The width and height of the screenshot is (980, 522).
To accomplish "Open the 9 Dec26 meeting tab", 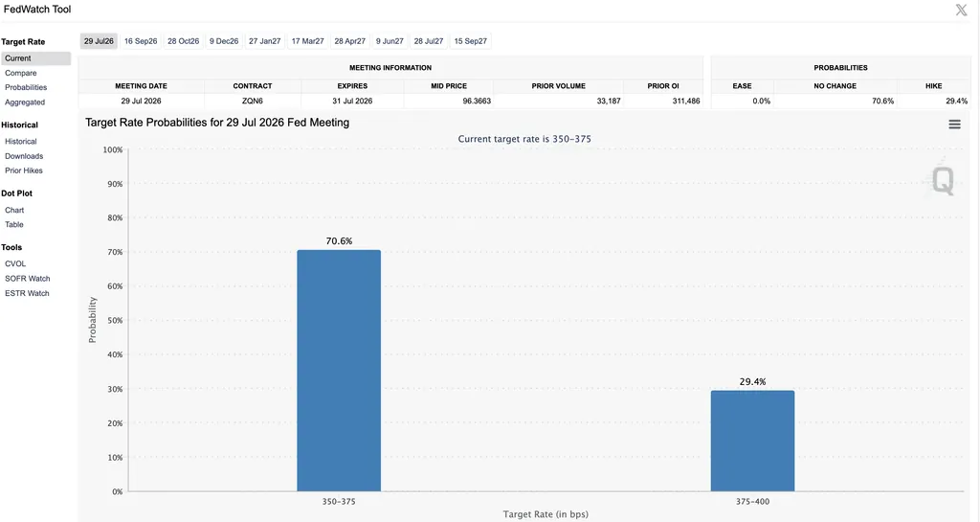I will click(x=224, y=41).
